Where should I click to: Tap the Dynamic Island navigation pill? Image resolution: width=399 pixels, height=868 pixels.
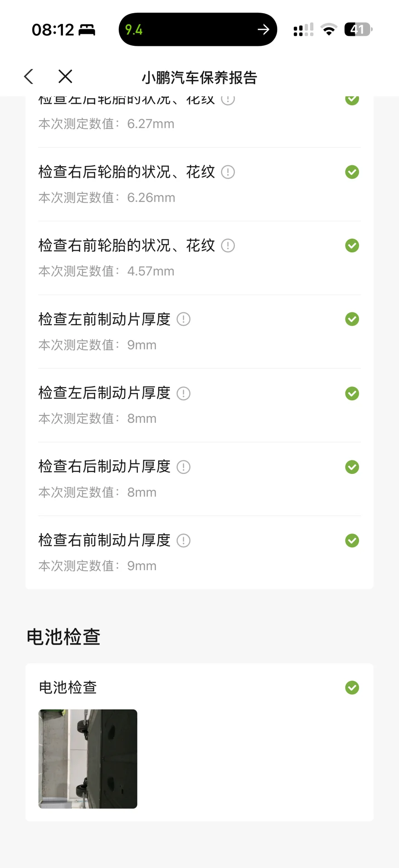198,30
